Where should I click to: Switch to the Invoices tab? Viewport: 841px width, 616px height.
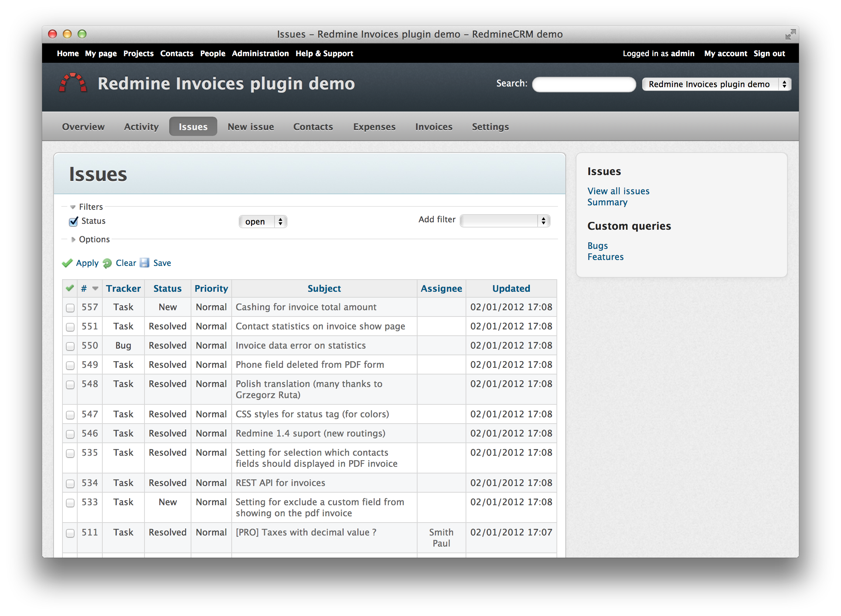coord(433,126)
